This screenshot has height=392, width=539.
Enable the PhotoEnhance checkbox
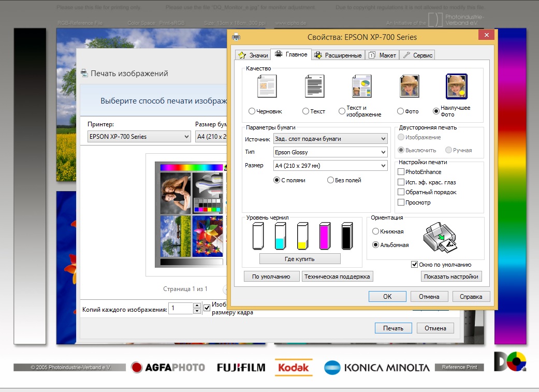pos(401,171)
